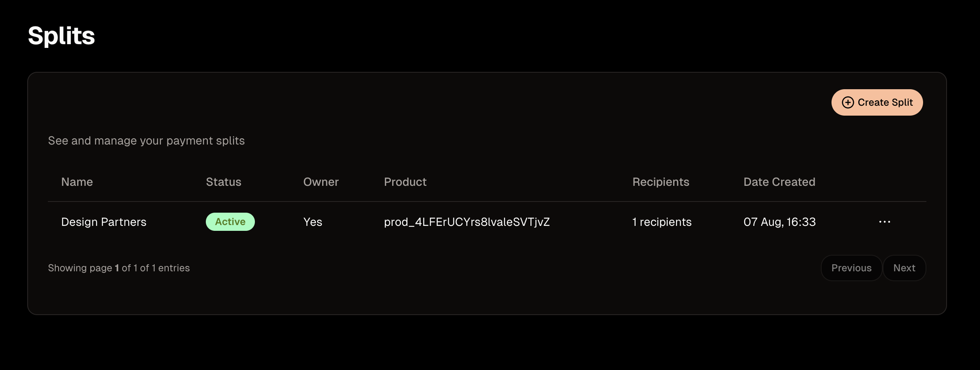Click the Yes value under Owner
This screenshot has height=370, width=980.
(x=313, y=222)
